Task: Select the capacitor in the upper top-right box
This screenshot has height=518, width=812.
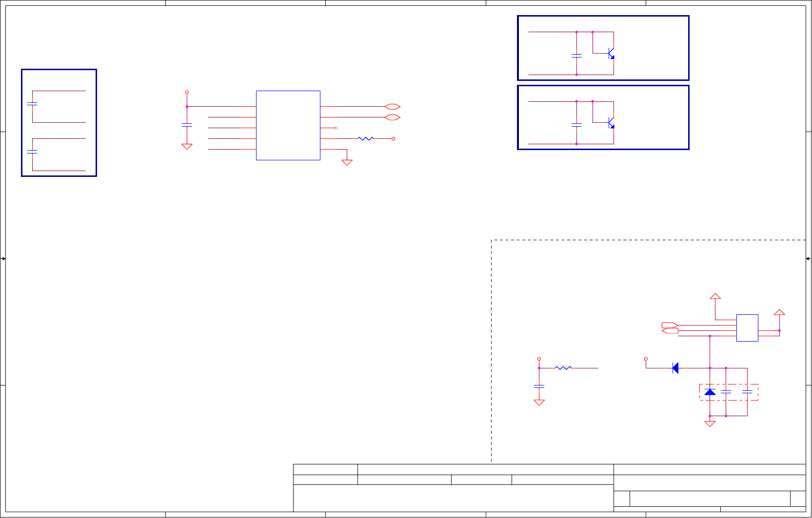Action: (x=576, y=56)
